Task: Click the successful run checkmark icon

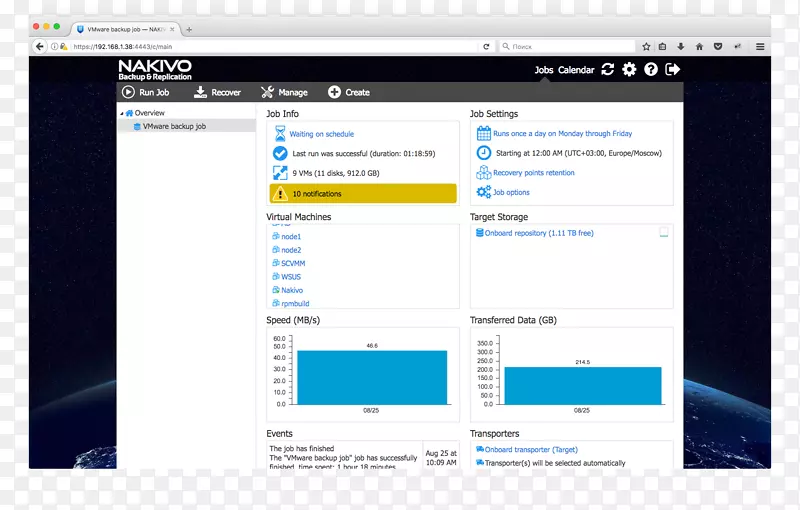Action: 280,153
